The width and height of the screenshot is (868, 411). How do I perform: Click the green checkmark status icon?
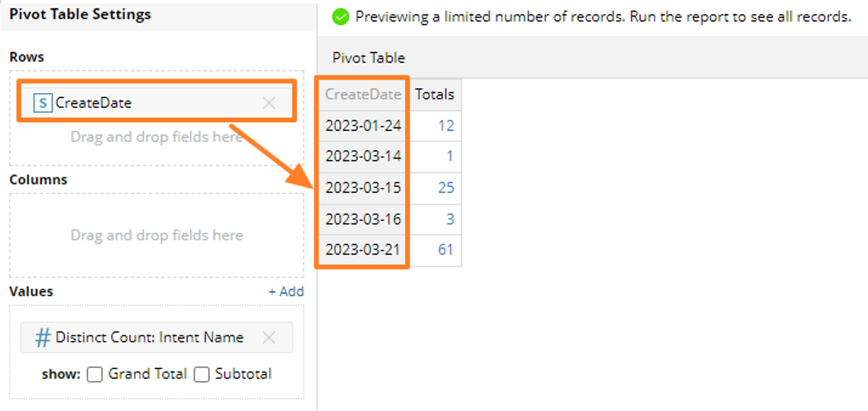pos(341,17)
